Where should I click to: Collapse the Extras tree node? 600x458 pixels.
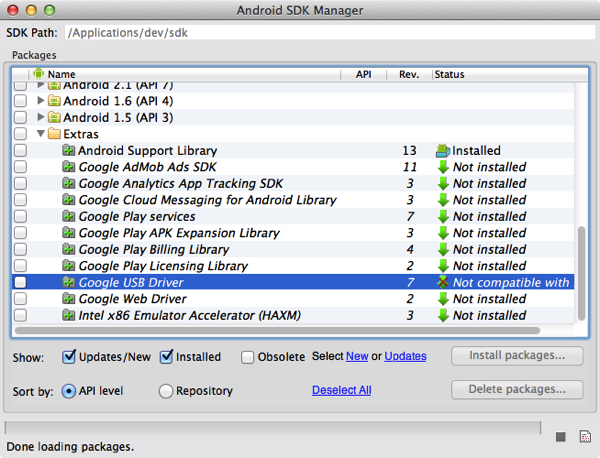pos(41,134)
